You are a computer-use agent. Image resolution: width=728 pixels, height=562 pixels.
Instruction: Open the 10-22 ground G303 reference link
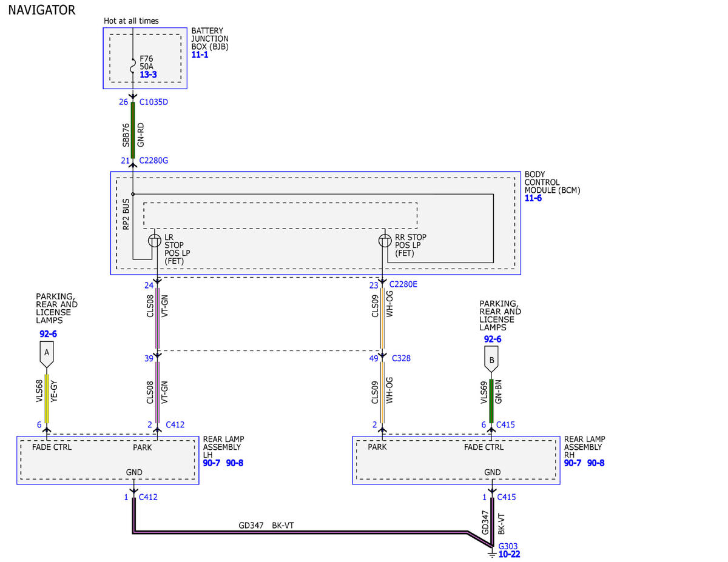[x=509, y=554]
